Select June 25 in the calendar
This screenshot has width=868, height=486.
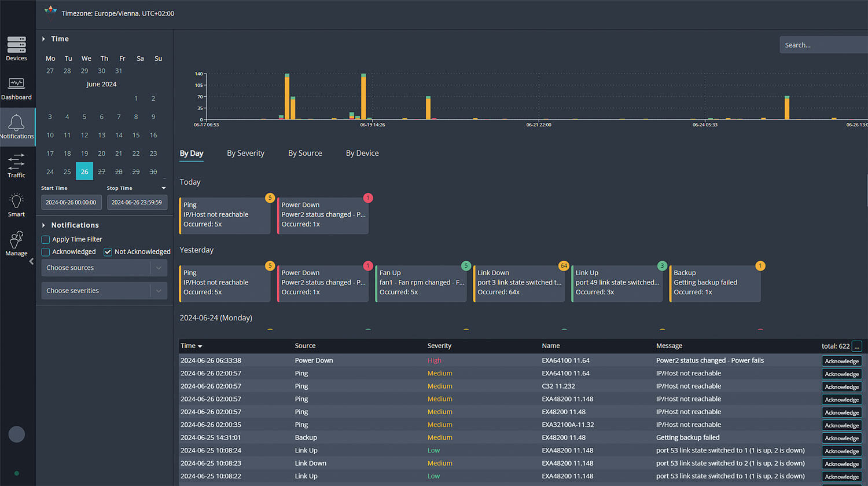tap(67, 171)
